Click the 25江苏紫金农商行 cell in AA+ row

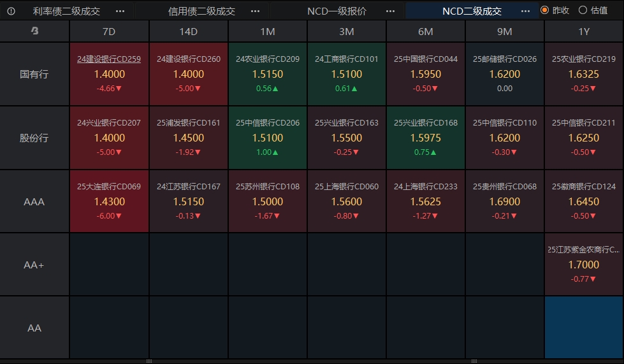click(584, 265)
